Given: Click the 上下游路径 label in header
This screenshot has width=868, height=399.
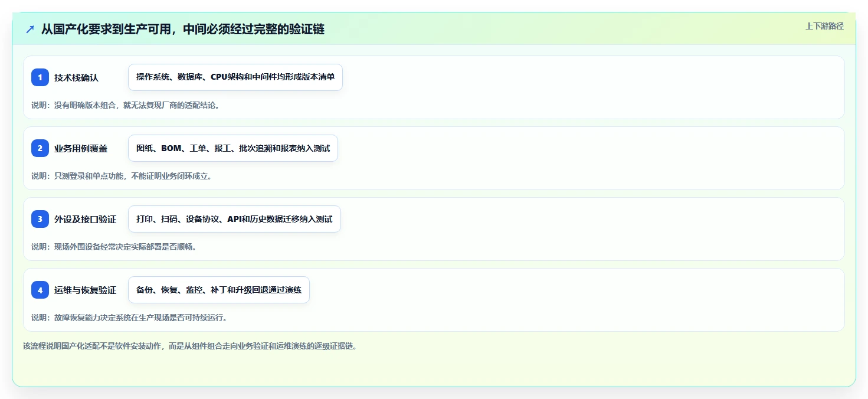Looking at the screenshot, I should point(825,26).
